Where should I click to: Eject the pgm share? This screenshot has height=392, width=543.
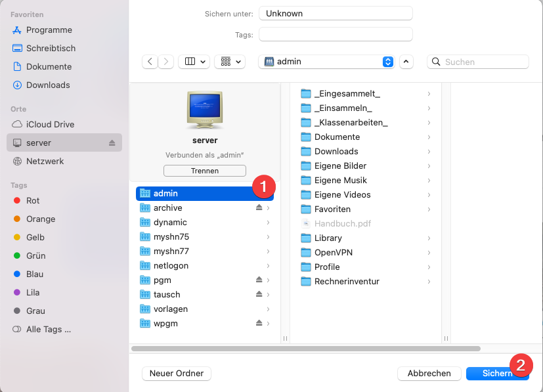click(x=259, y=280)
